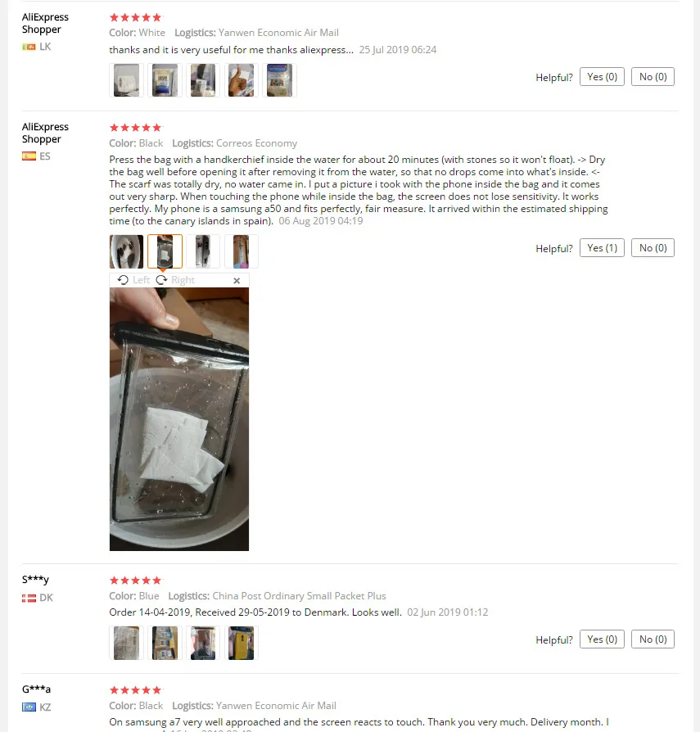
Task: Open fourth thumbnail in Spain review
Action: [242, 251]
